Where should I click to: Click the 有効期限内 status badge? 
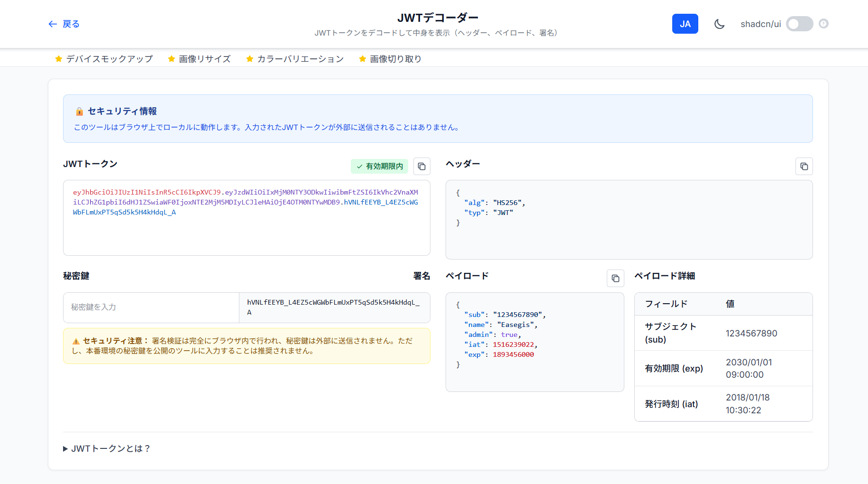click(379, 167)
